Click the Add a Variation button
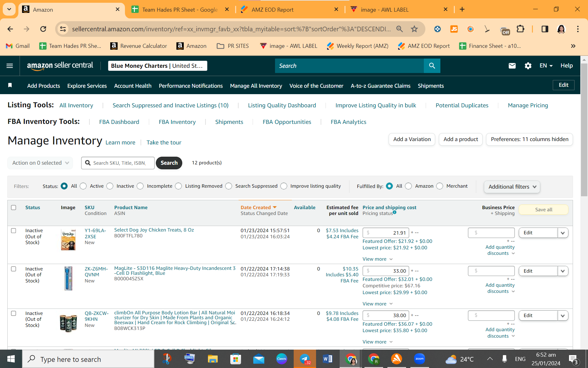The width and height of the screenshot is (588, 368). tap(412, 139)
